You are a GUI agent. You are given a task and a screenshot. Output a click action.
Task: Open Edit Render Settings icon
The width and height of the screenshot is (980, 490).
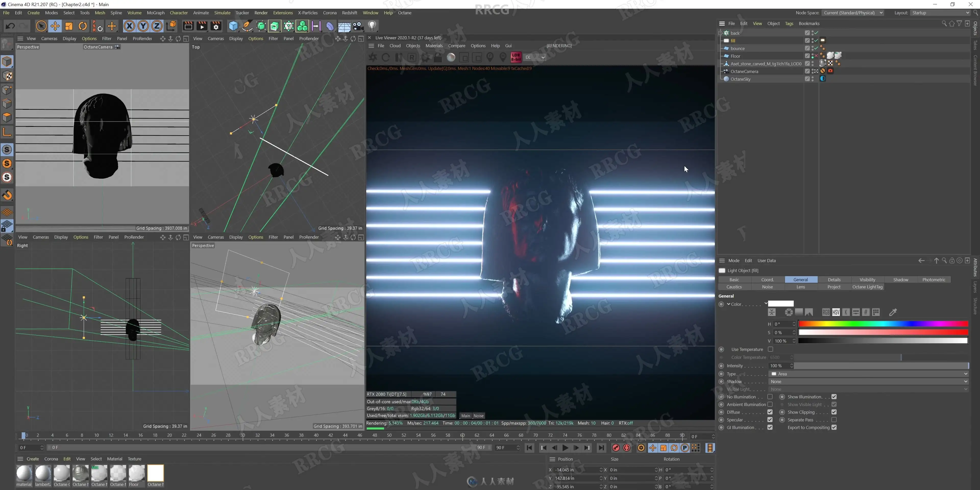point(216,26)
